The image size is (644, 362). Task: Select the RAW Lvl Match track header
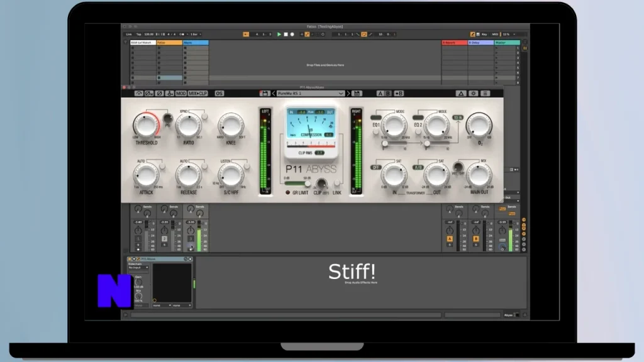pyautogui.click(x=143, y=43)
